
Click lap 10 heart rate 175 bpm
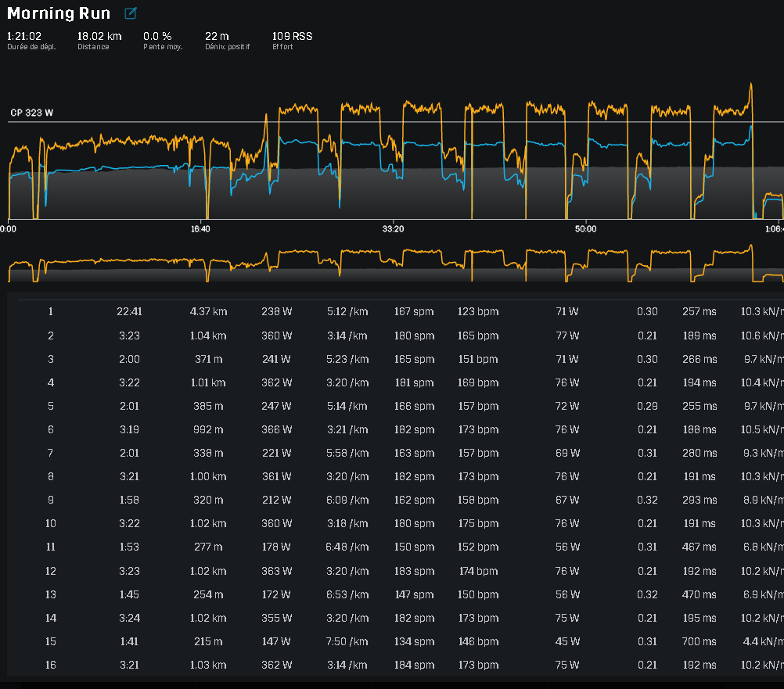tap(478, 524)
